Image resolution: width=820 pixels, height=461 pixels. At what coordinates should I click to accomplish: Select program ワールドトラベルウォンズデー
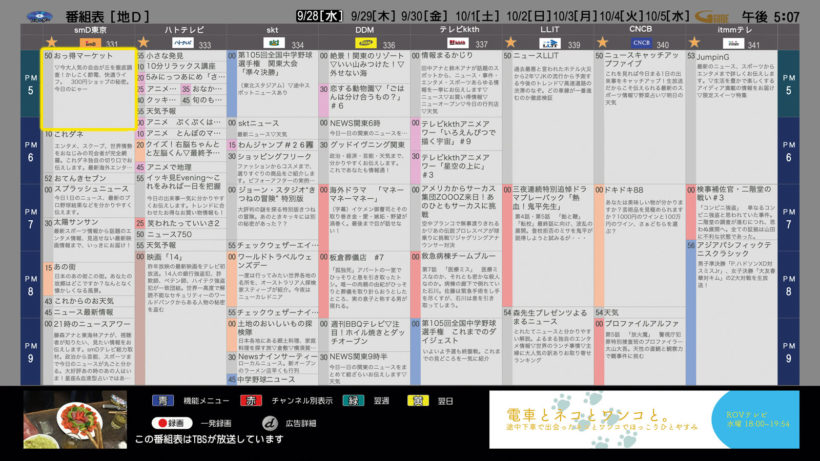click(272, 280)
